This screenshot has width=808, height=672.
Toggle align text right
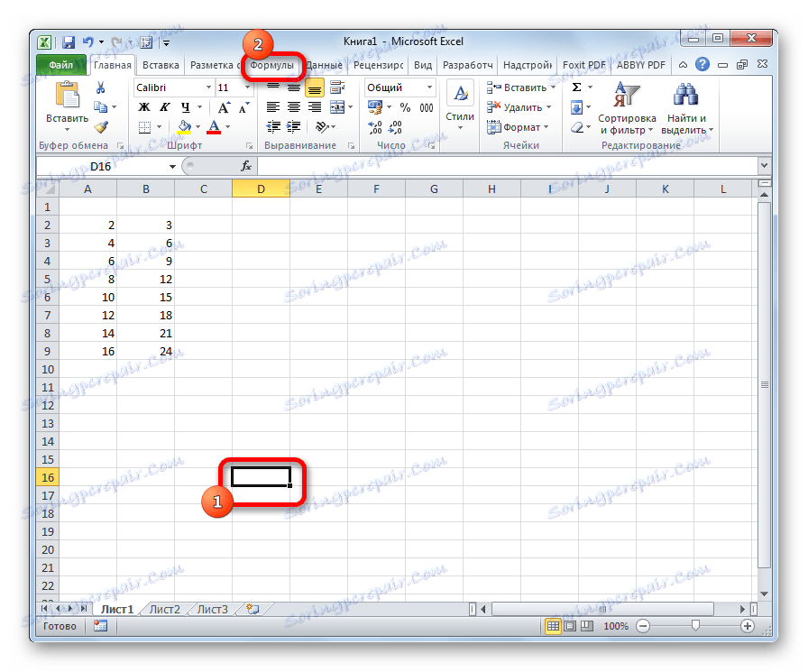pyautogui.click(x=315, y=107)
